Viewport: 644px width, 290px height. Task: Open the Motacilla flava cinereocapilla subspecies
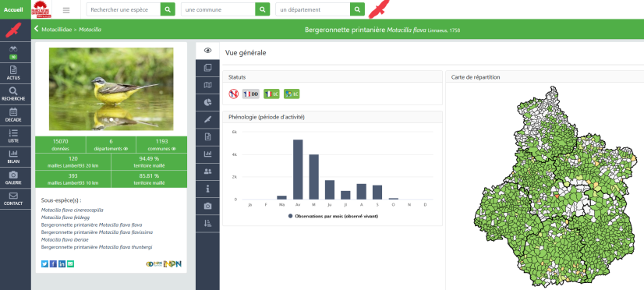coord(73,210)
